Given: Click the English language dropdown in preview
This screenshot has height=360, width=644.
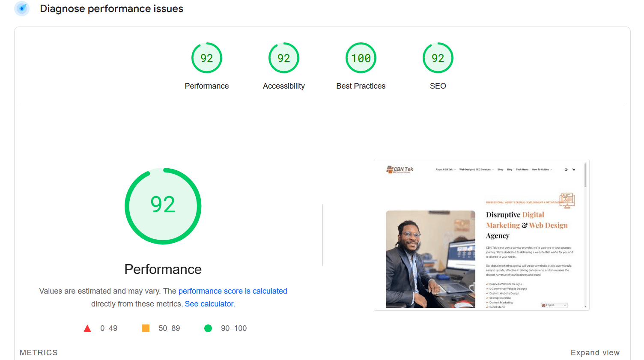Looking at the screenshot, I should [554, 305].
